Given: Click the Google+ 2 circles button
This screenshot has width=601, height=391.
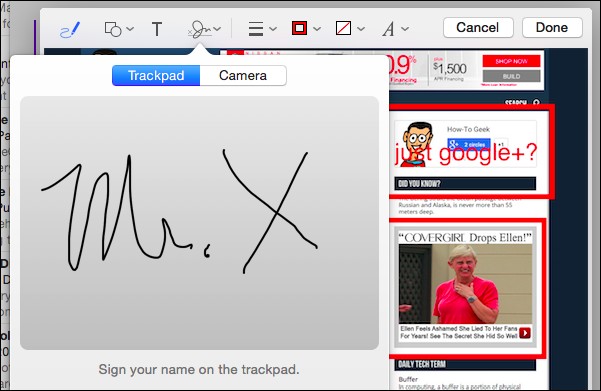Looking at the screenshot, I should [x=469, y=144].
